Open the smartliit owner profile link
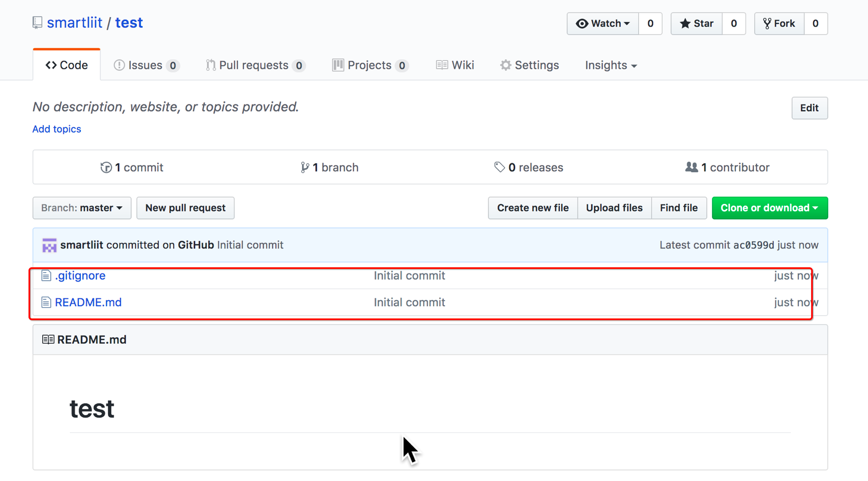This screenshot has height=481, width=868. (x=74, y=23)
